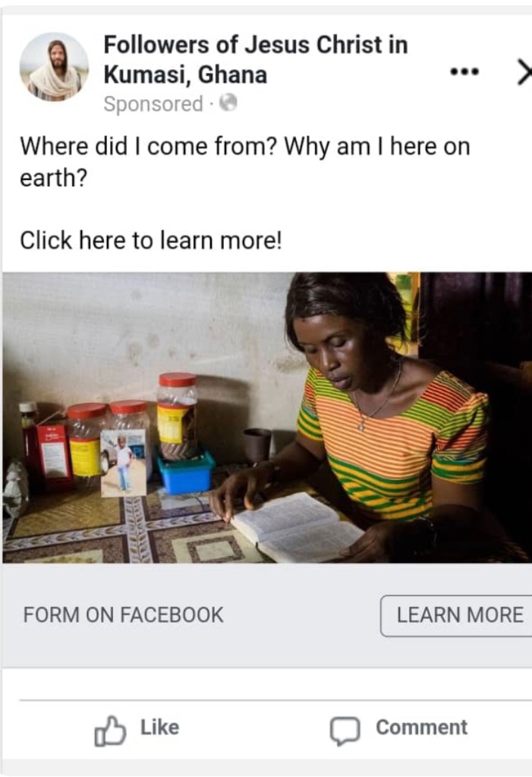Click the Comment text label
The height and width of the screenshot is (777, 532).
pos(421,727)
